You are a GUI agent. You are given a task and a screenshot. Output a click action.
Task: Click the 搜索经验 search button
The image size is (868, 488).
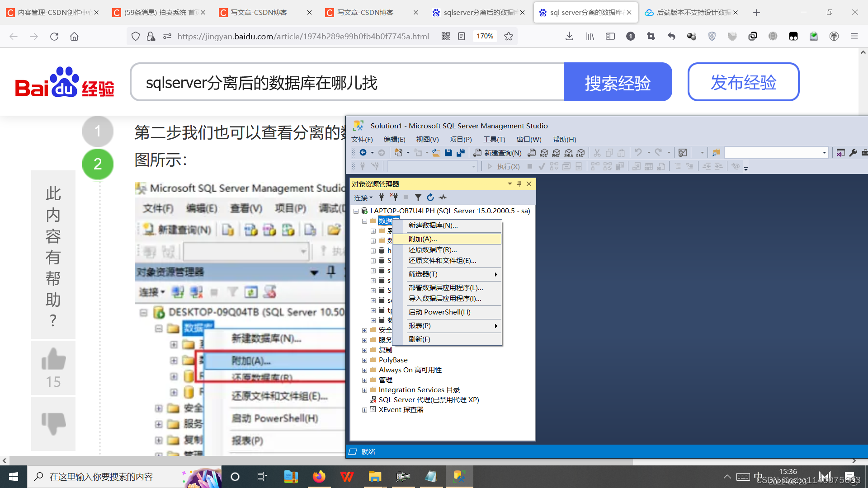618,82
